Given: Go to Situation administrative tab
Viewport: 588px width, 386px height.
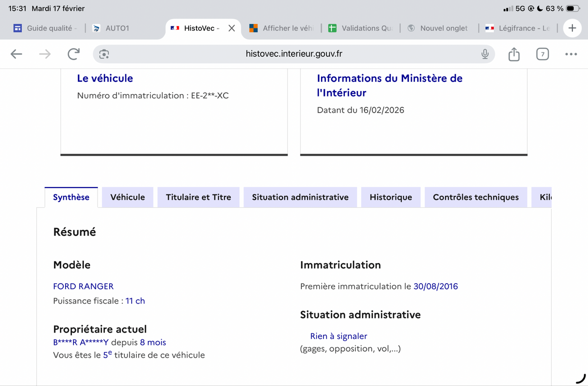Looking at the screenshot, I should point(300,197).
